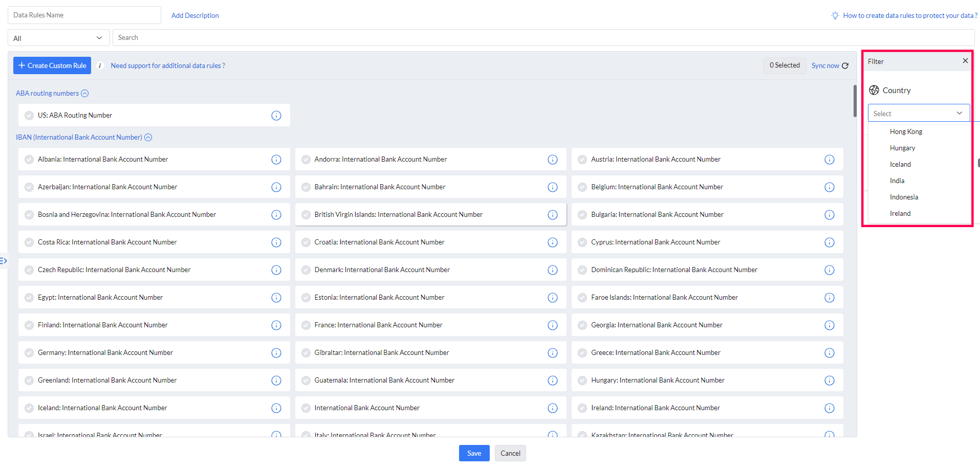Open info for US: ABA Routing Number
This screenshot has height=469, width=980.
276,116
